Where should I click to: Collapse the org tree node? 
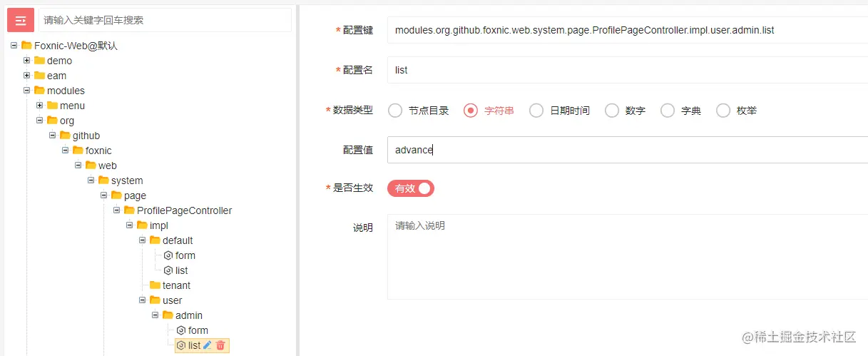point(40,121)
